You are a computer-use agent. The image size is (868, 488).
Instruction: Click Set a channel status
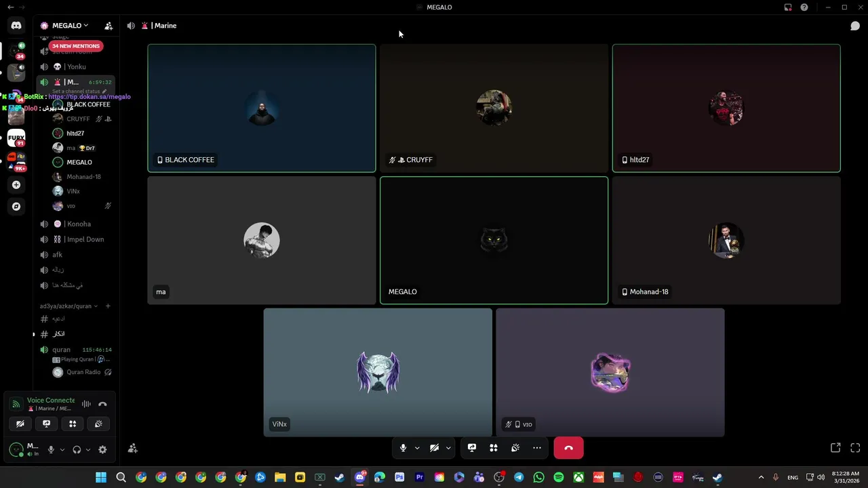tap(79, 91)
